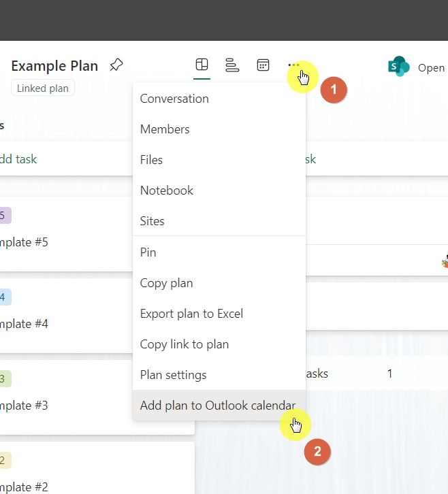448x494 pixels.
Task: Open Notebook from the menu
Action: pyautogui.click(x=219, y=191)
